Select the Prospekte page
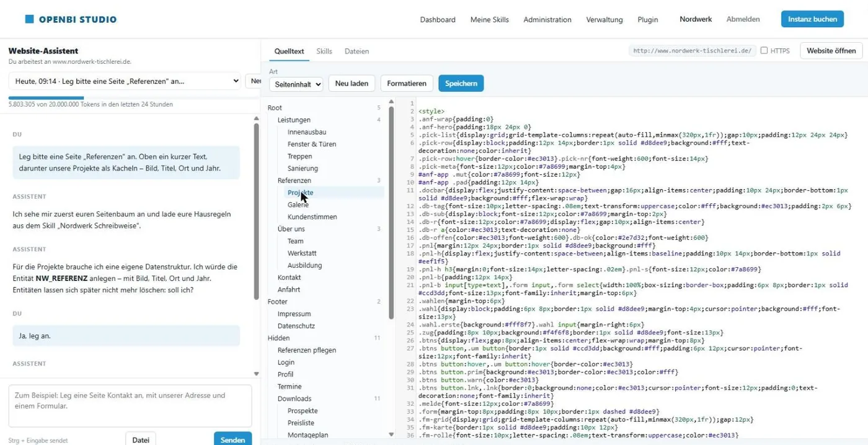The image size is (868, 445). click(x=303, y=410)
